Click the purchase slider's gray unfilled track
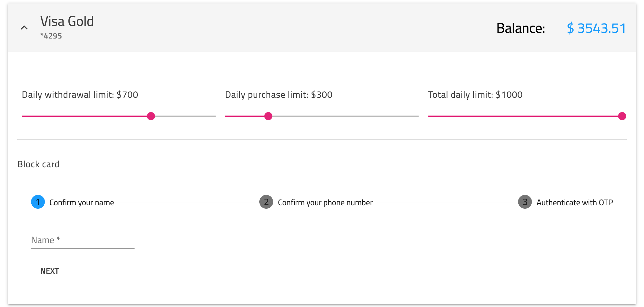The height and width of the screenshot is (307, 644). pyautogui.click(x=345, y=116)
